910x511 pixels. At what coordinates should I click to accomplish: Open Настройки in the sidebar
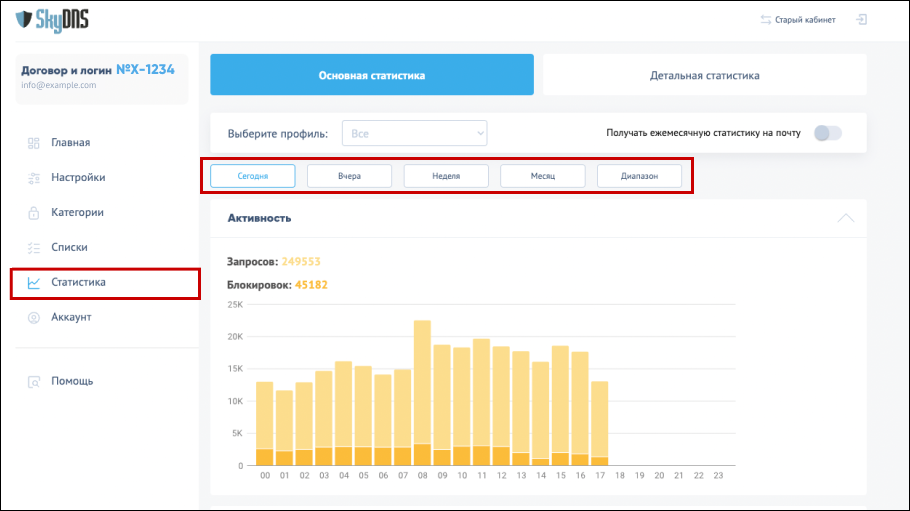pos(78,178)
